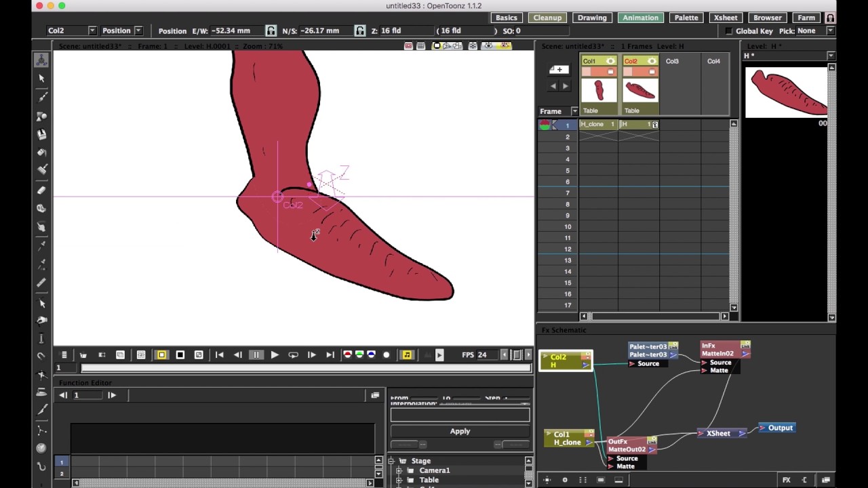Select the Tape tool

(41, 208)
